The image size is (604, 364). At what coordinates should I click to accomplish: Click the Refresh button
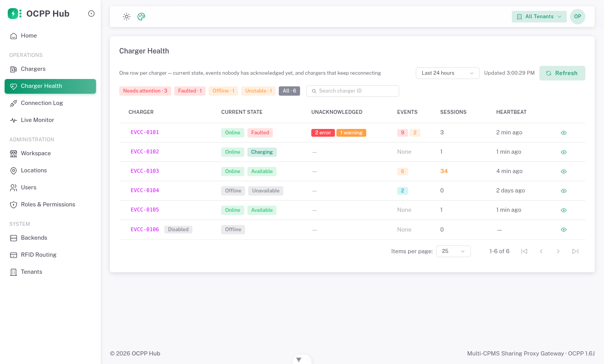(x=562, y=73)
